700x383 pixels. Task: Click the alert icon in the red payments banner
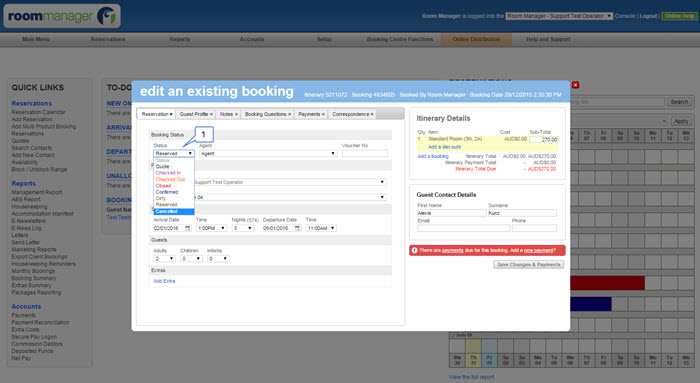coord(414,250)
